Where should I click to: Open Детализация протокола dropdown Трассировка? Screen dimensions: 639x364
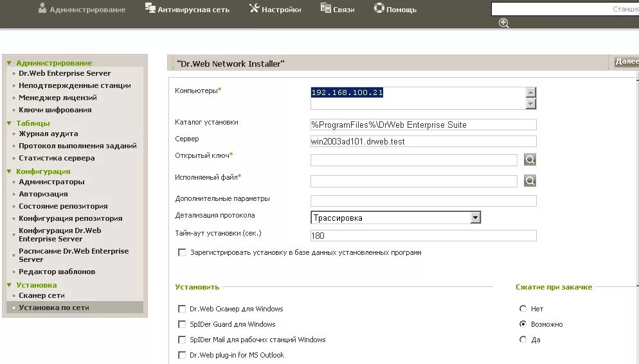pyautogui.click(x=396, y=218)
